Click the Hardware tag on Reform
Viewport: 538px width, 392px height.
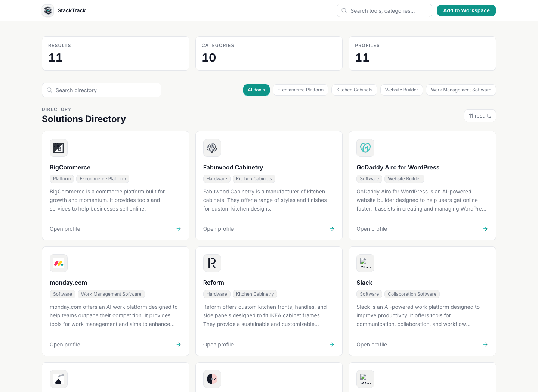point(217,294)
